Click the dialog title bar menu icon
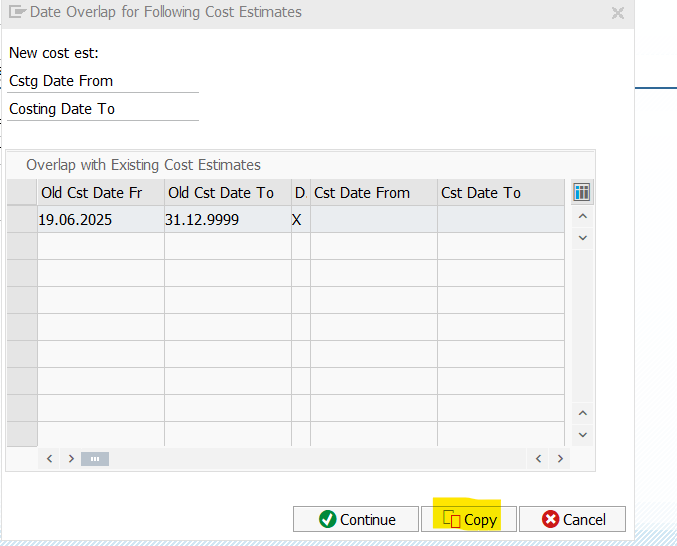 click(x=16, y=13)
